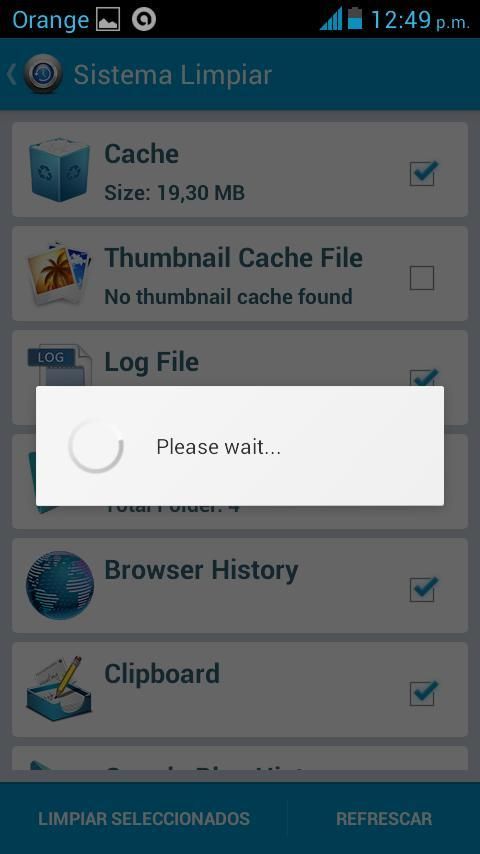
Task: Click the REFRESCAR button
Action: pyautogui.click(x=384, y=819)
